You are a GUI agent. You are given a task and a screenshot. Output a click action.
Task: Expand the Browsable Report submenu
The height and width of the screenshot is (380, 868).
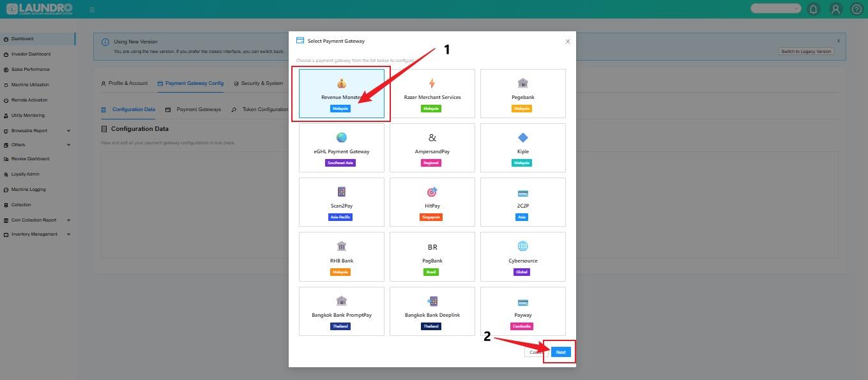pos(38,131)
